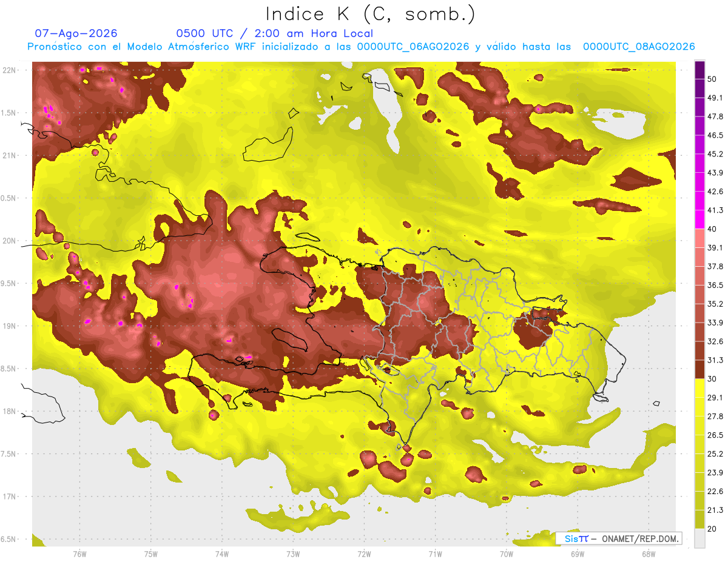Click the colorbar value "41.3"

(715, 210)
